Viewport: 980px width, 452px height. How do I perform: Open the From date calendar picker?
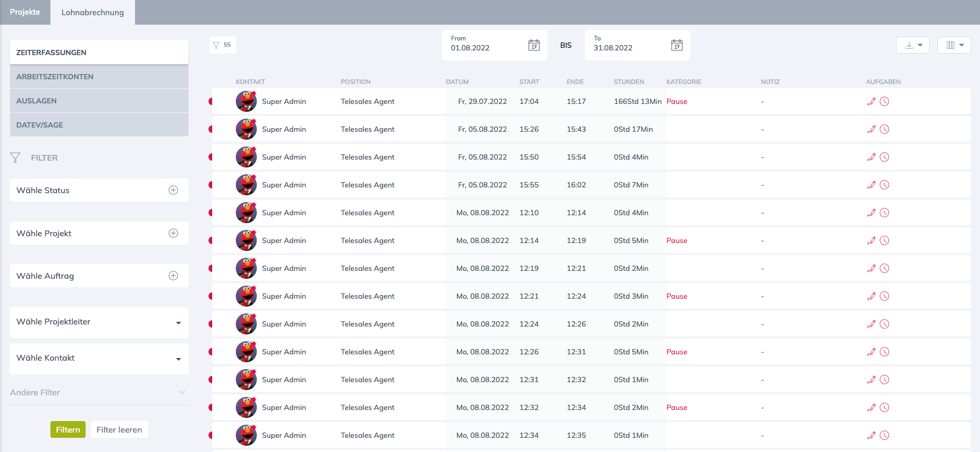tap(534, 45)
